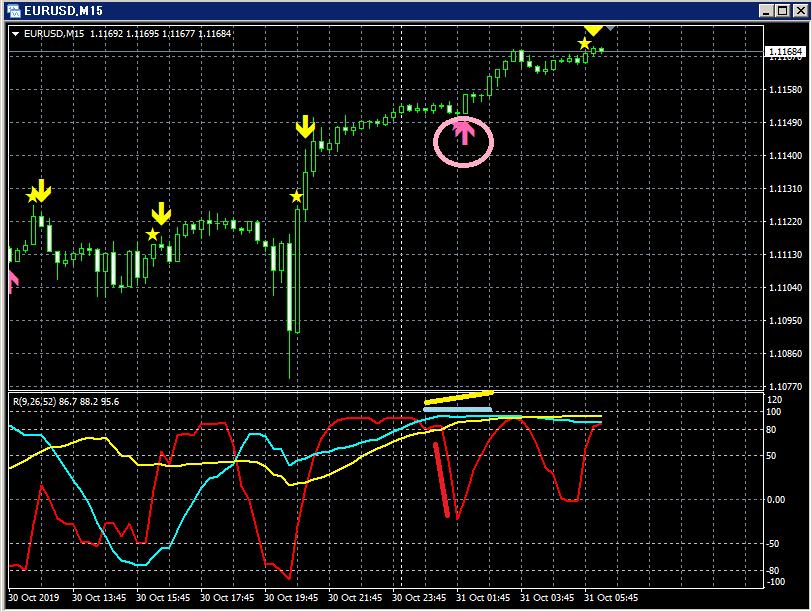This screenshot has height=612, width=812.
Task: Minimize the EURUSD chart window
Action: tap(767, 10)
